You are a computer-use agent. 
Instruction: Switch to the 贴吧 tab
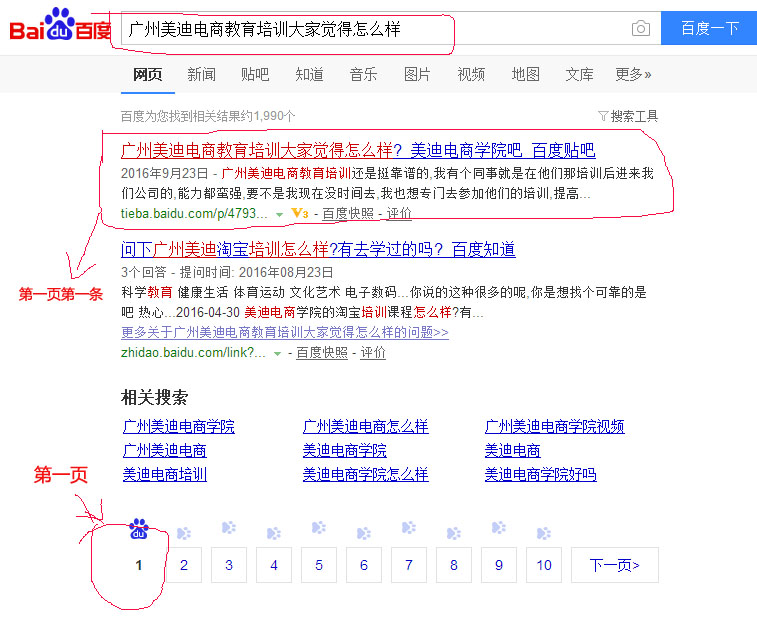pyautogui.click(x=255, y=74)
